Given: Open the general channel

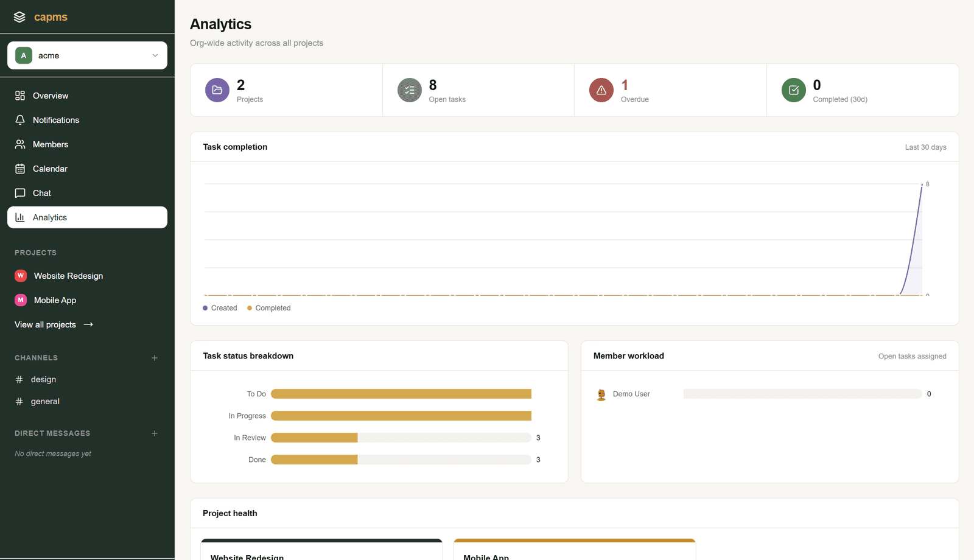Looking at the screenshot, I should (x=87, y=401).
